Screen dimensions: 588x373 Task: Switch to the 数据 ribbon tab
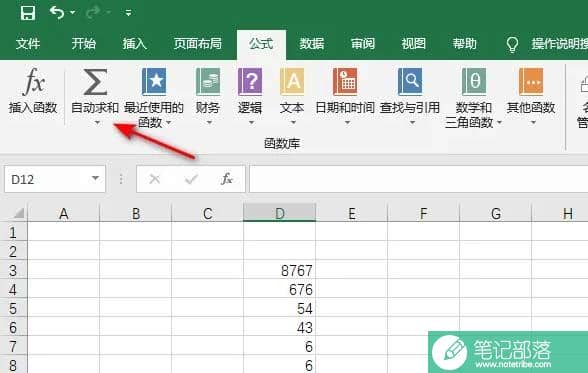point(312,44)
